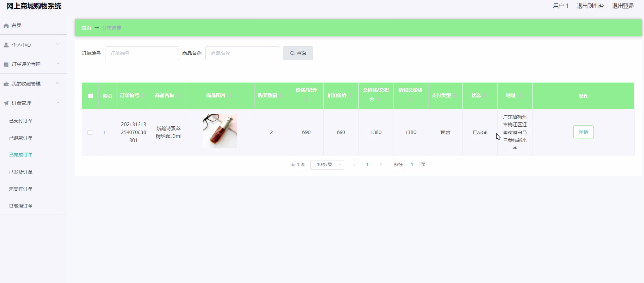Click 用户 1 in the top bar
Image resolution: width=644 pixels, height=283 pixels.
[560, 6]
